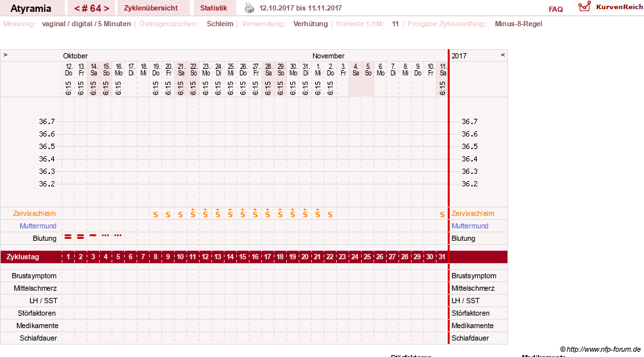Click the right 36.5 temperature label
Image resolution: width=644 pixels, height=357 pixels.
[469, 146]
